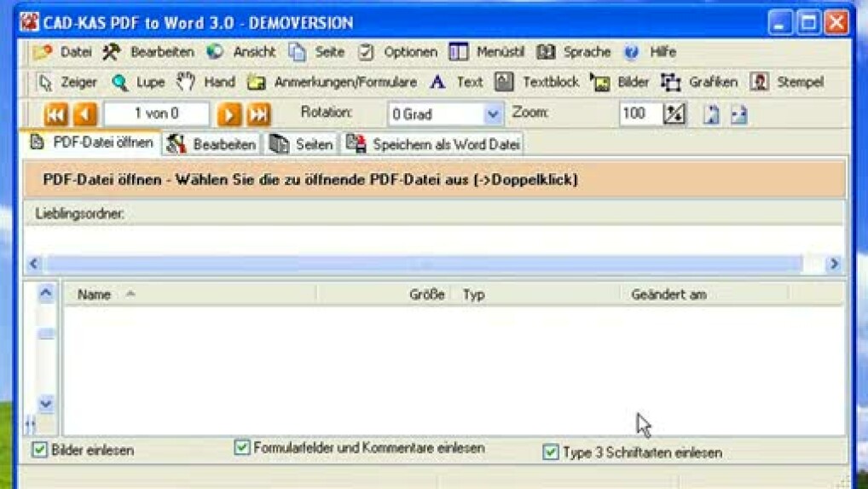Select the Bilder image tool
Screen dimensions: 868x489
point(621,83)
